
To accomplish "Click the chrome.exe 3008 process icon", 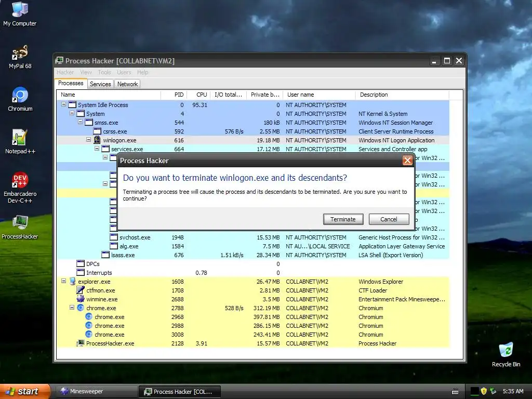I will [88, 334].
